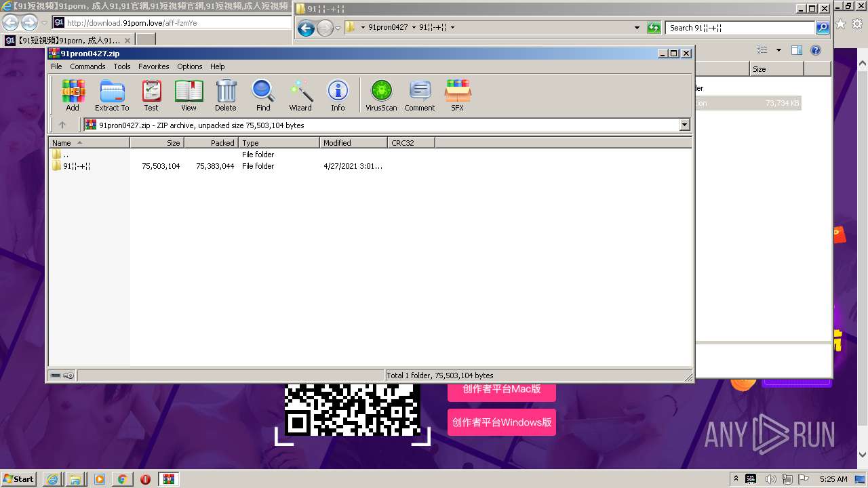Show hidden tray icons arrow
The image size is (868, 488).
point(736,479)
